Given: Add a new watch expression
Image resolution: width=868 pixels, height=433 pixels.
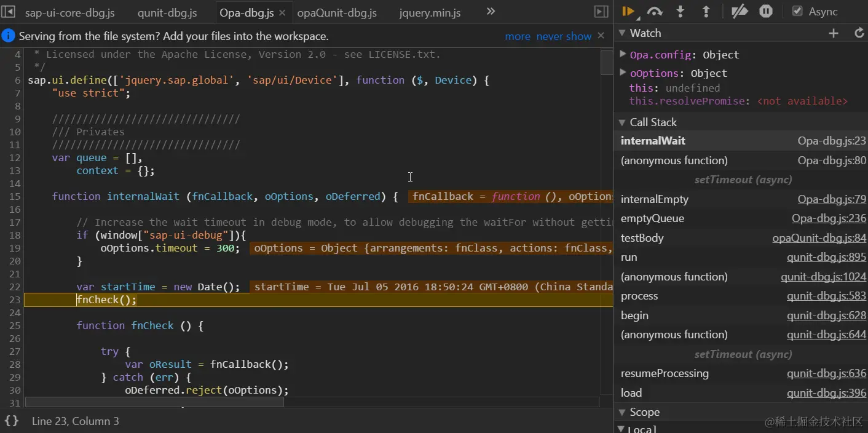Looking at the screenshot, I should tap(834, 33).
